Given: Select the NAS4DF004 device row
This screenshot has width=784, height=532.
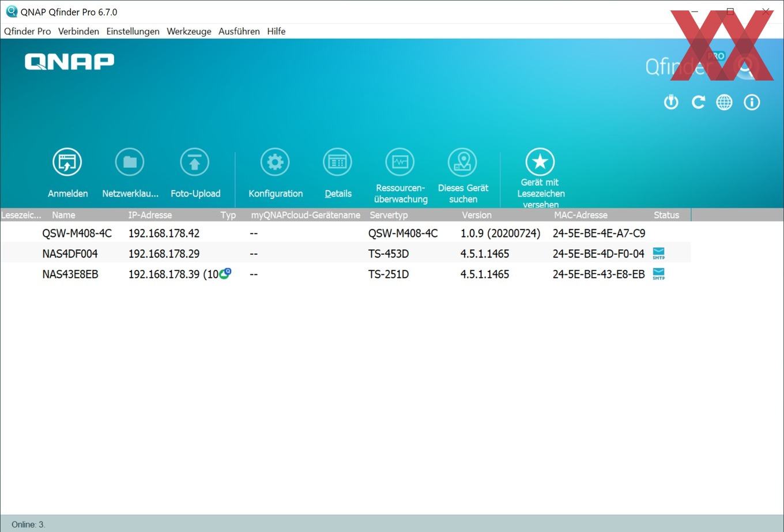Looking at the screenshot, I should tap(345, 254).
